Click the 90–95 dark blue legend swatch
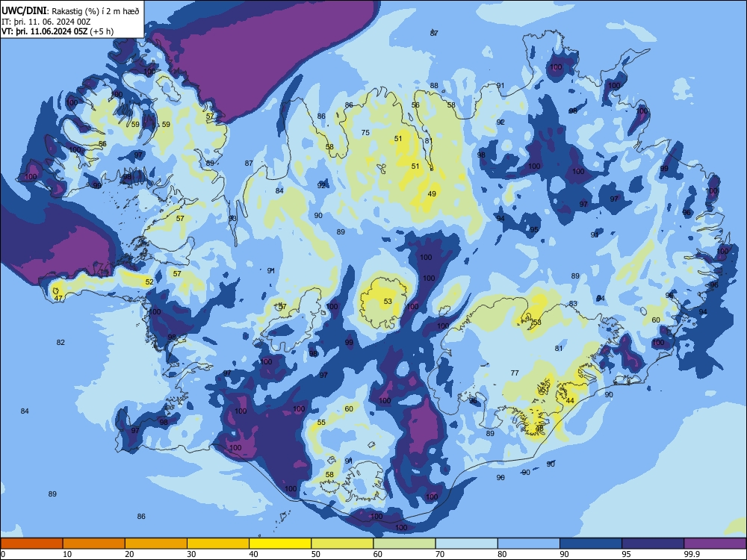 [591, 544]
